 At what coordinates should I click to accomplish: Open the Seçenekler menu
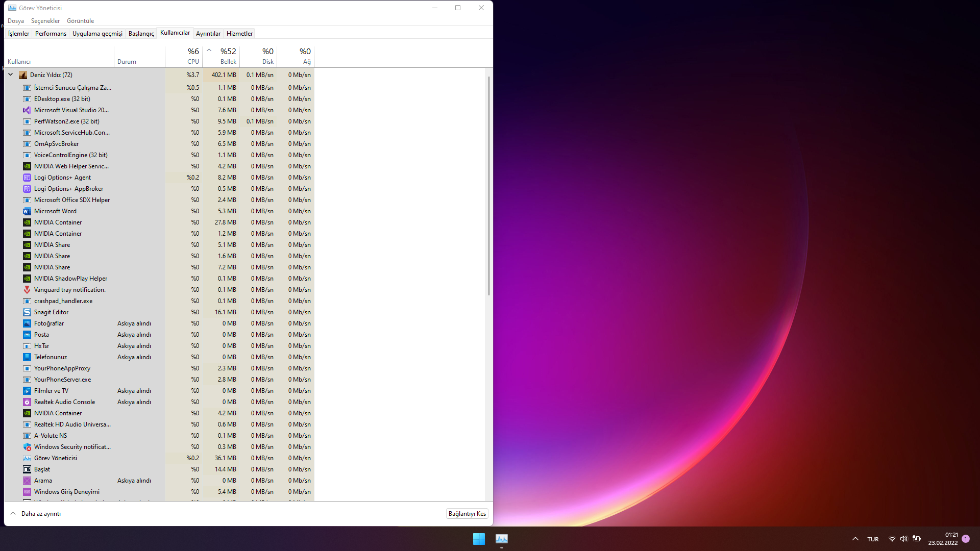[45, 21]
